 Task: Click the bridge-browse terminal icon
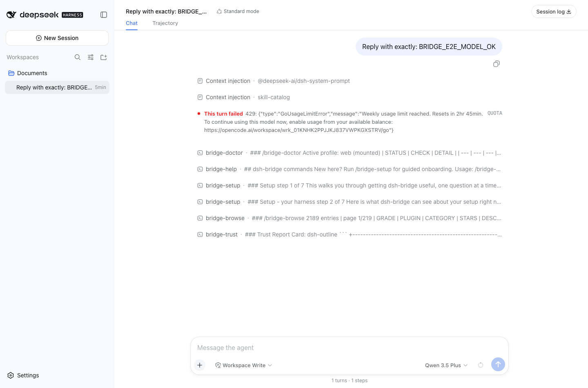coord(200,218)
